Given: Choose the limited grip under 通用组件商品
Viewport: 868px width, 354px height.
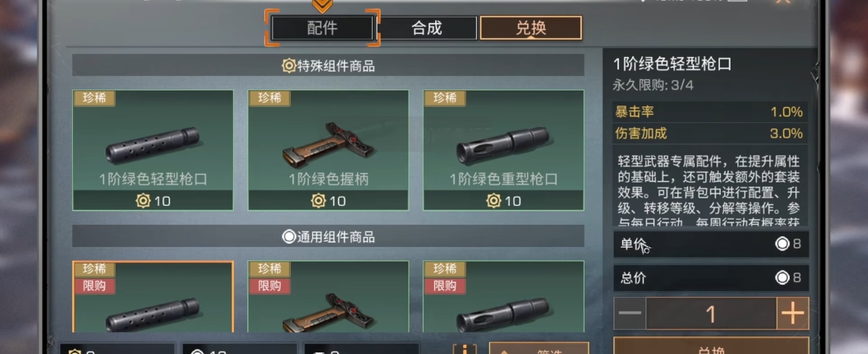Looking at the screenshot, I should (x=328, y=297).
